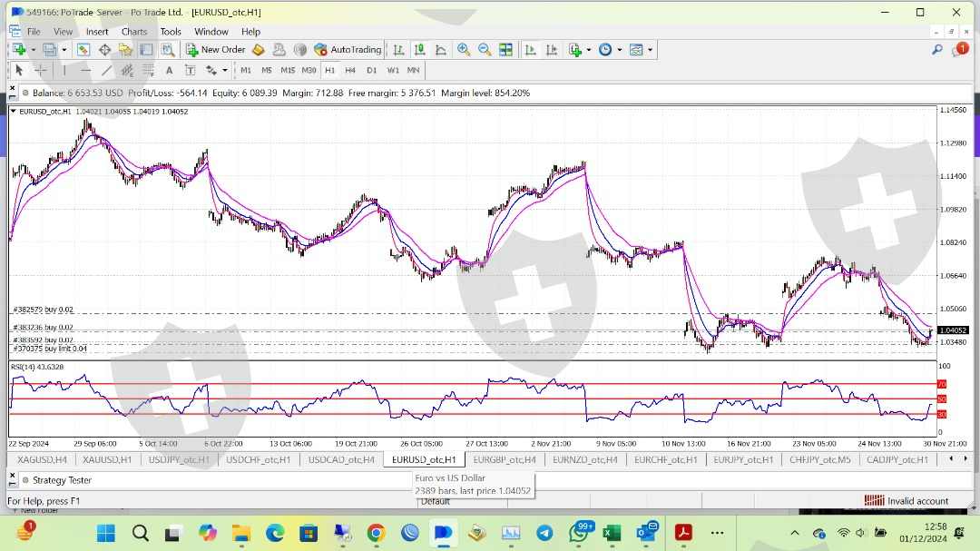Viewport: 980px width, 551px height.
Task: Switch timeframe to H4
Action: point(349,70)
